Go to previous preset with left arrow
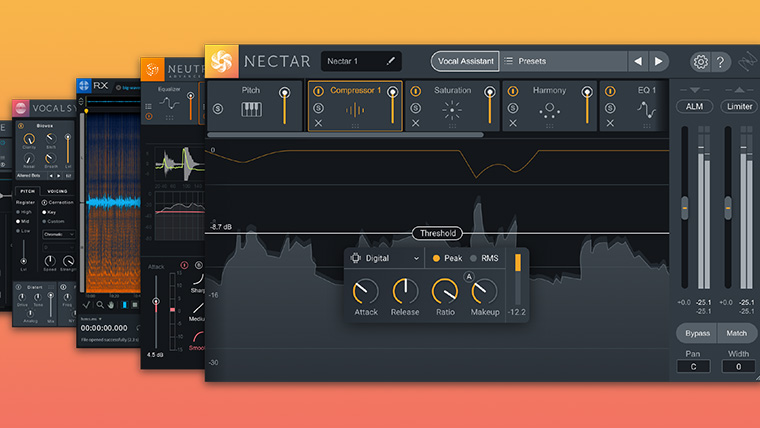760x428 pixels. pos(638,61)
